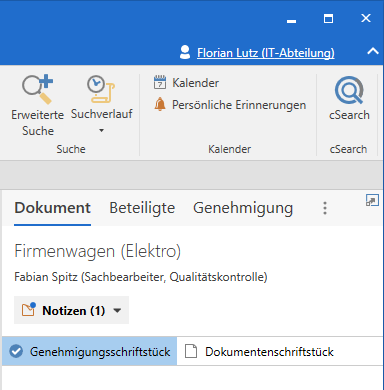
Task: Maximize the window
Action: click(328, 19)
